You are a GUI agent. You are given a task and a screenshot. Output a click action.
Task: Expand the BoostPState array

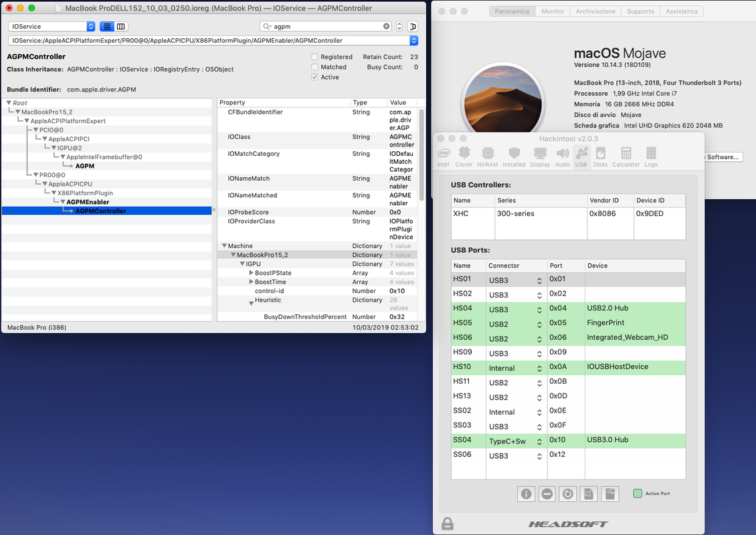tap(251, 273)
